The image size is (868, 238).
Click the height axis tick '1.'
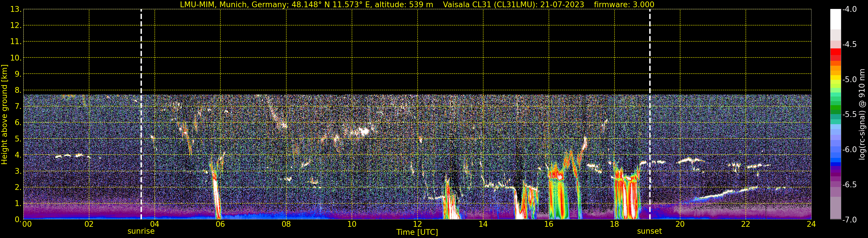[18, 203]
